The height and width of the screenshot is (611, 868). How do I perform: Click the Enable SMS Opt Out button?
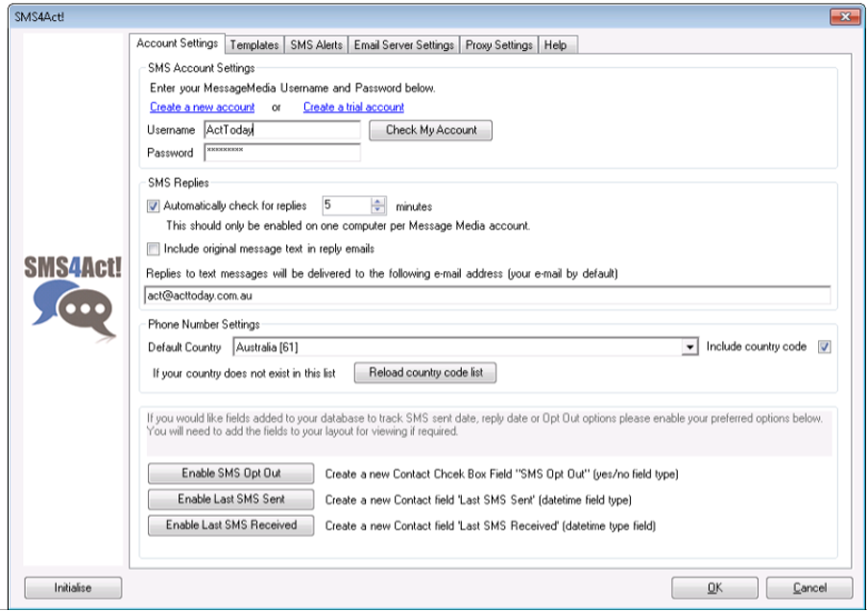pyautogui.click(x=230, y=473)
